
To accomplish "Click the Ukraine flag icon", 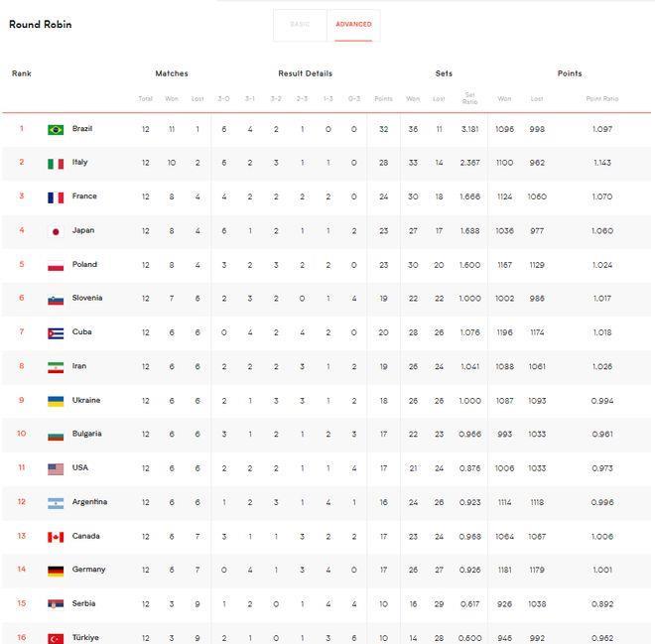I will [x=56, y=401].
